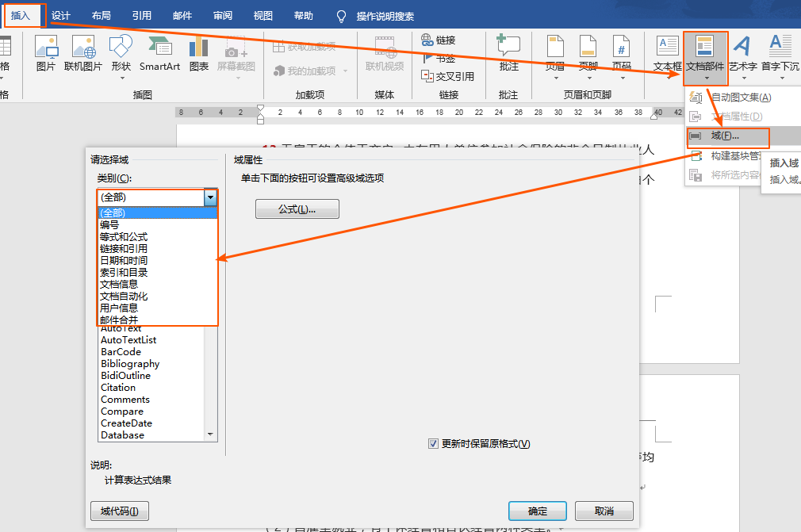Click the 图片 (Picture) insert icon

45,53
